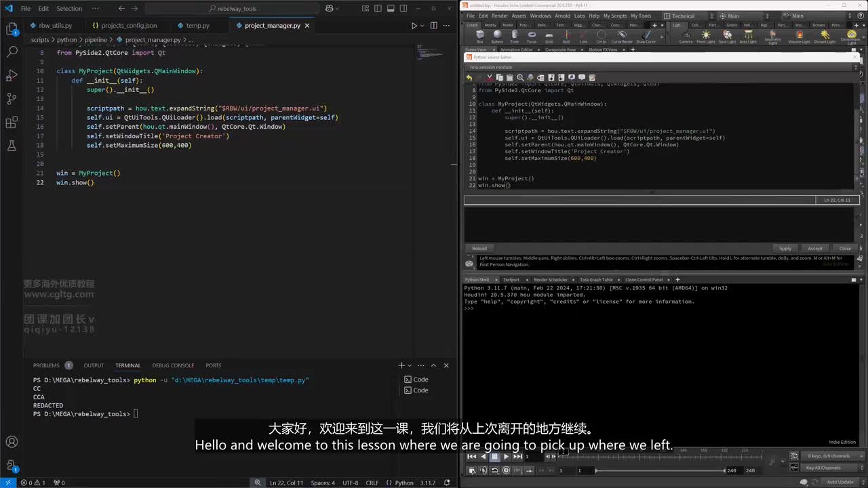Toggle Houdini real time playback clock
The width and height of the screenshot is (868, 488).
click(x=506, y=470)
